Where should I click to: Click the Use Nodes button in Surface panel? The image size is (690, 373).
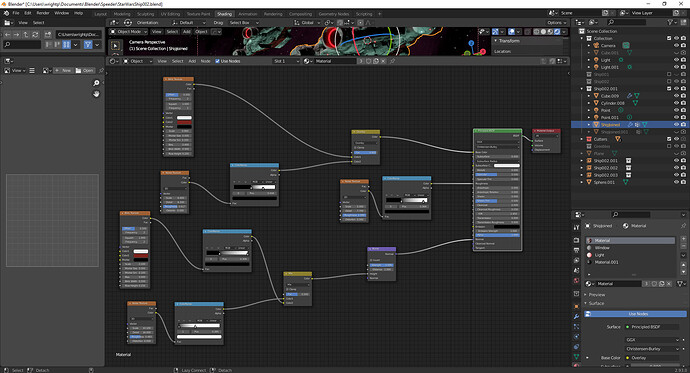click(x=635, y=314)
